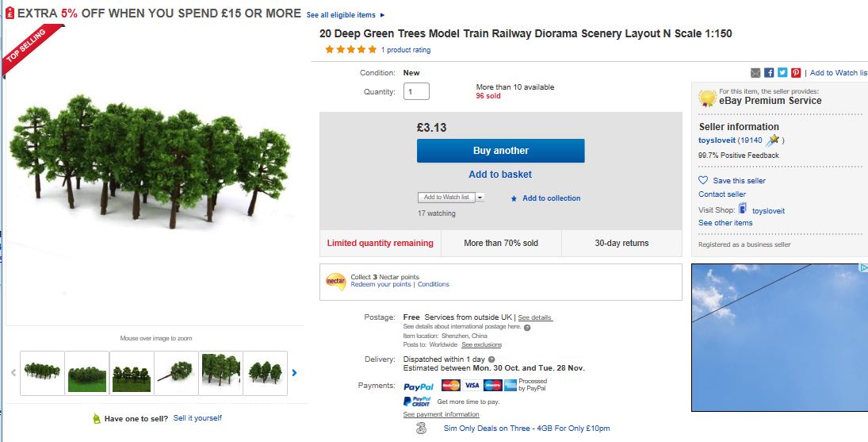868x442 pixels.
Task: Click star icon next to Add to collection
Action: [514, 198]
